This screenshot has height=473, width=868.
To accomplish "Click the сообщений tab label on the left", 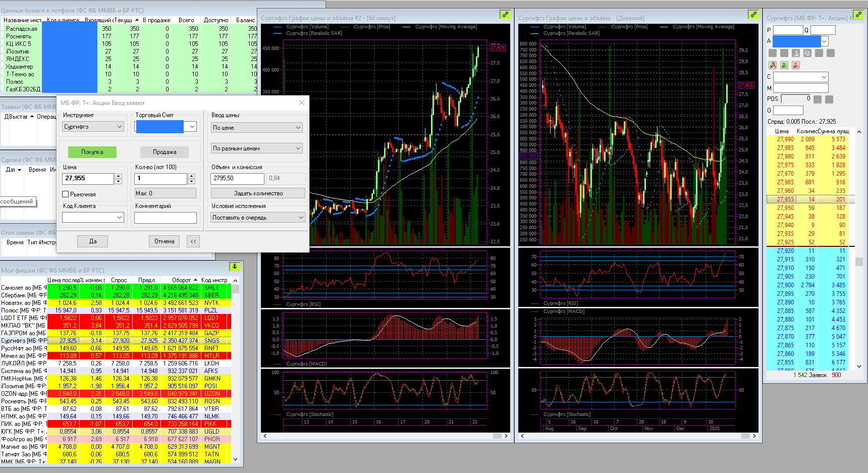I will click(x=17, y=201).
